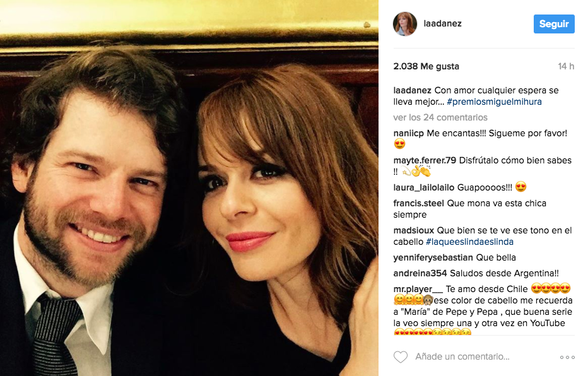The image size is (588, 376).
Task: Open andreina354 commenter profile
Action: point(420,273)
